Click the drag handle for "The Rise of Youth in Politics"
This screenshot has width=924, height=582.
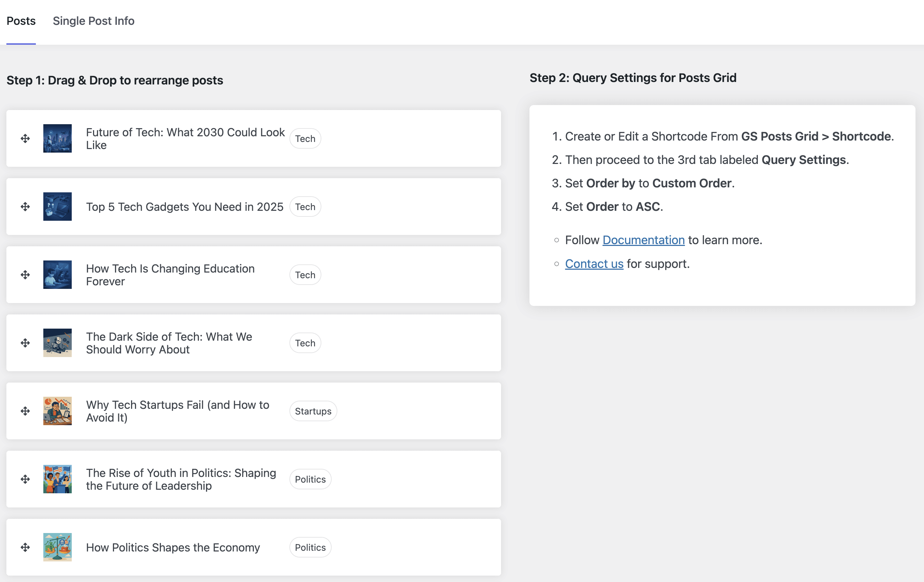25,479
